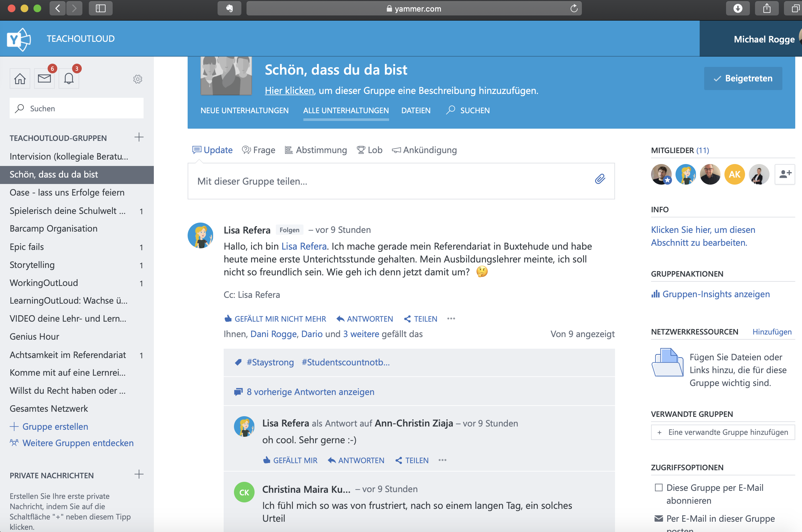Click the paperclip attachment icon

[x=600, y=179]
